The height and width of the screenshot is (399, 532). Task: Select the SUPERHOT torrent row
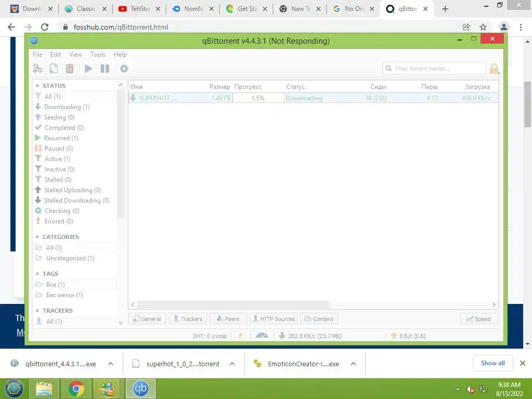[x=313, y=98]
